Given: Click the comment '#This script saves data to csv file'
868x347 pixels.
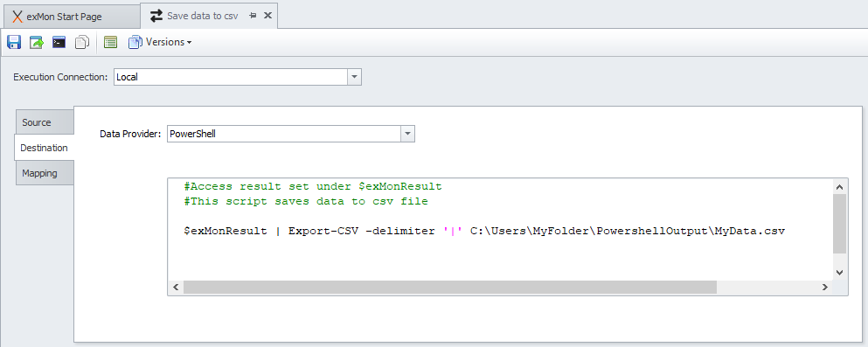Looking at the screenshot, I should [306, 201].
